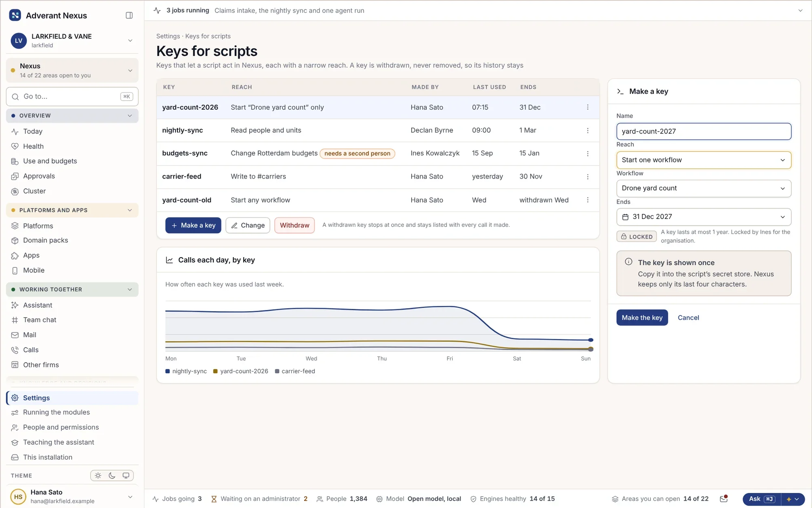The width and height of the screenshot is (812, 508).
Task: Click the Adverant Nexus logo
Action: (15, 15)
